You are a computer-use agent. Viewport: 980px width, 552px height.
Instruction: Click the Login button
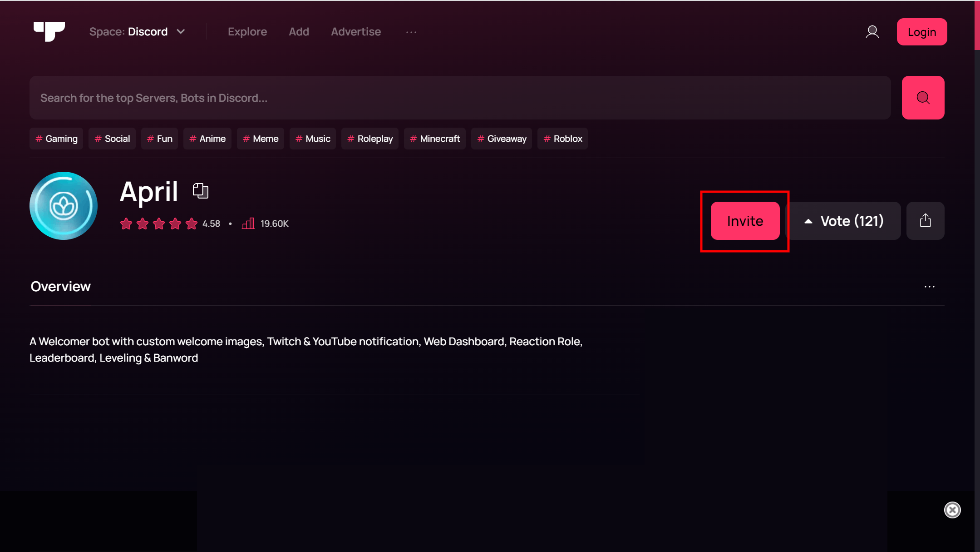pos(921,31)
